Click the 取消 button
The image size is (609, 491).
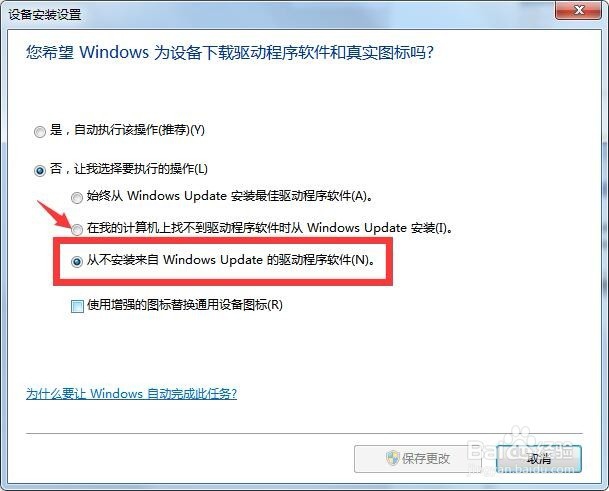coord(539,459)
